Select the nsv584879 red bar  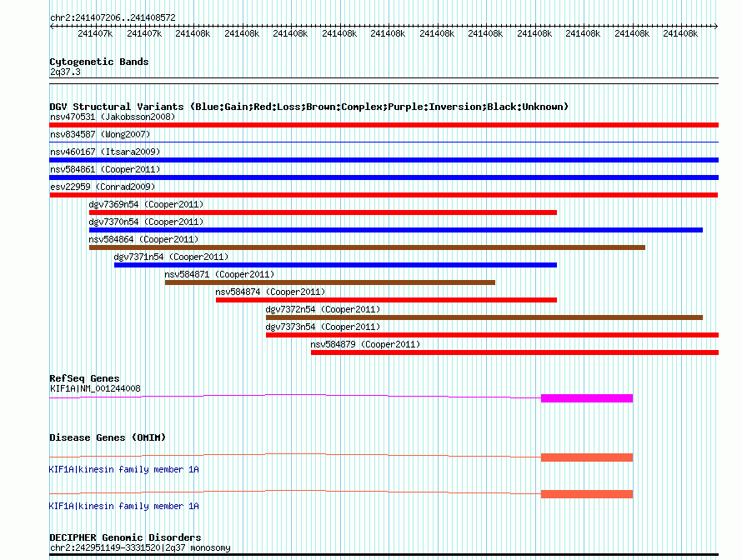coord(515,352)
